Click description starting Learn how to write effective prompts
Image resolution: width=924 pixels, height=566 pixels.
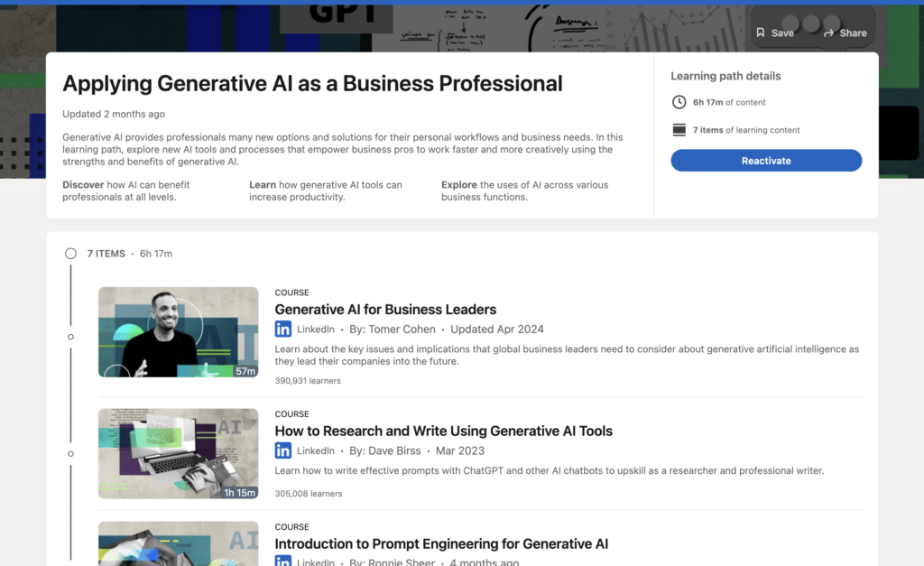550,470
